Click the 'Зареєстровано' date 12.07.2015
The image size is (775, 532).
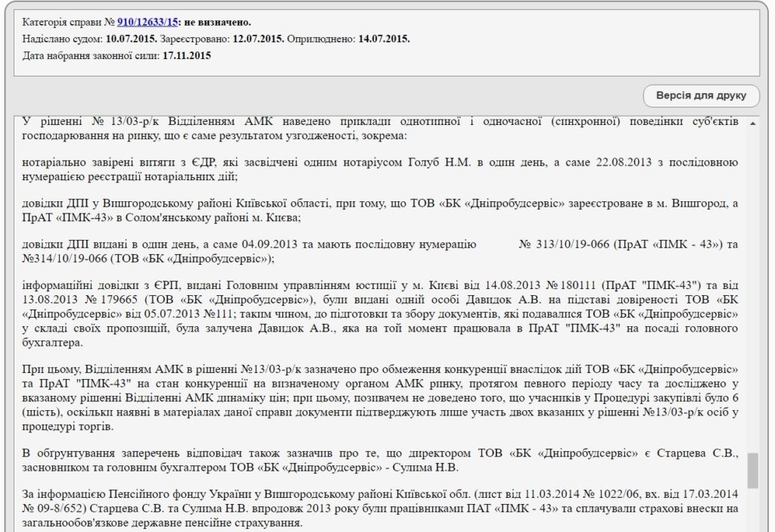click(258, 39)
